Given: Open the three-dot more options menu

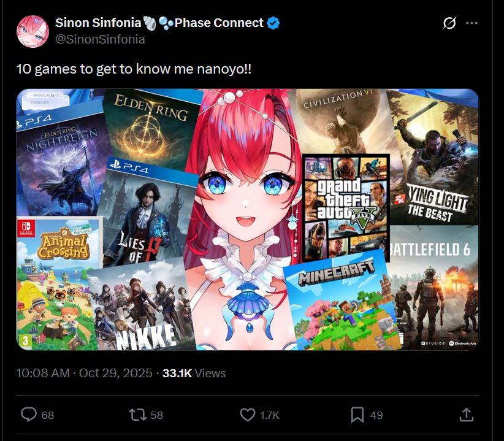Looking at the screenshot, I should [472, 23].
